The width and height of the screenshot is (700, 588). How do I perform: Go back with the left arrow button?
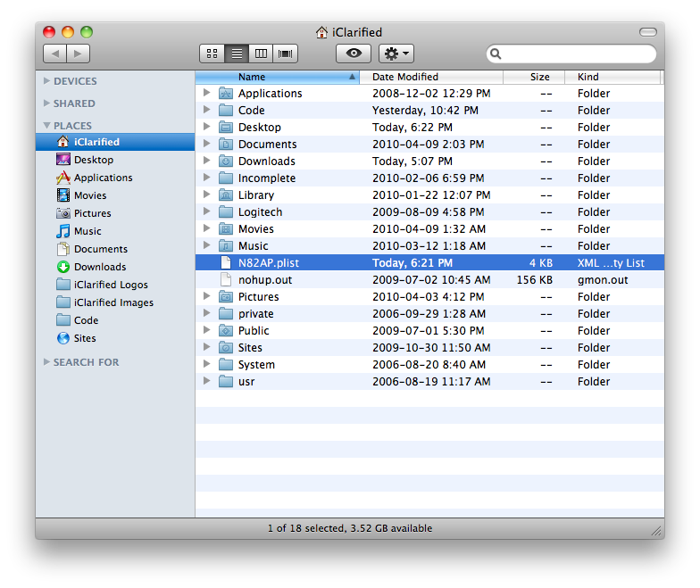55,54
